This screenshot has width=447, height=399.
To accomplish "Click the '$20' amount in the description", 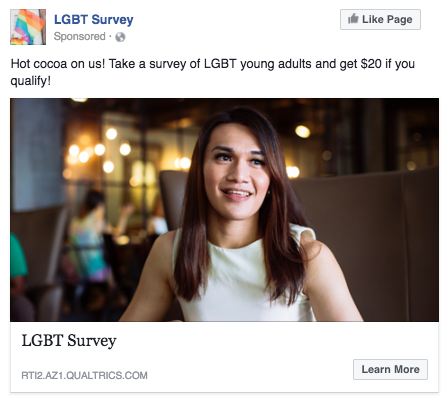I will (371, 63).
